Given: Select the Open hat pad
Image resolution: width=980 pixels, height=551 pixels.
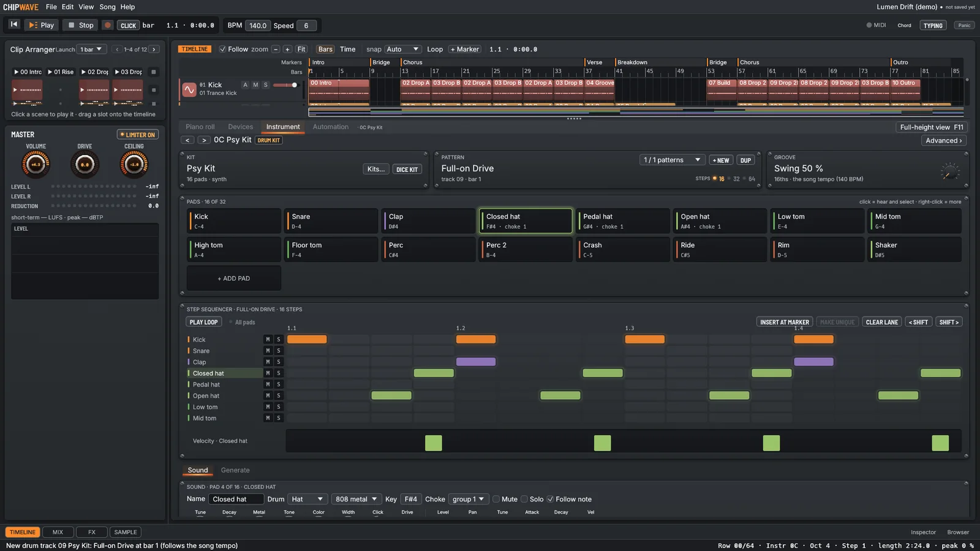Looking at the screenshot, I should point(720,221).
